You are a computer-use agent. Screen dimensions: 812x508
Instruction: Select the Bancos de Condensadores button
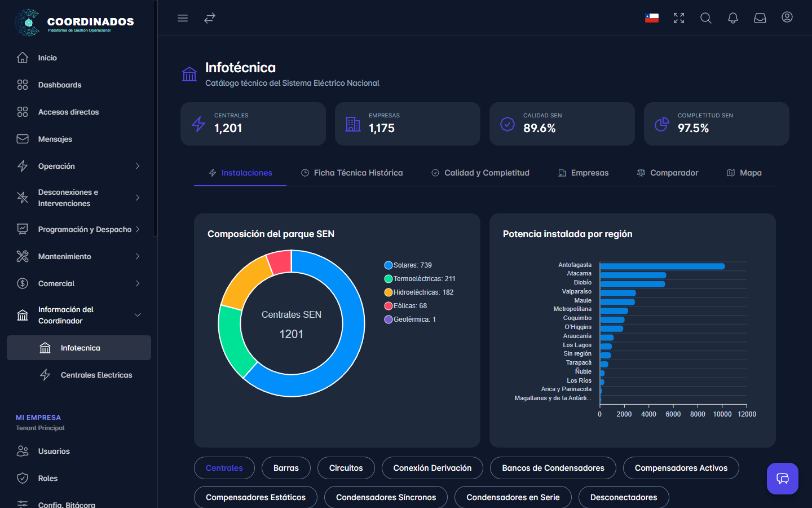click(x=553, y=468)
